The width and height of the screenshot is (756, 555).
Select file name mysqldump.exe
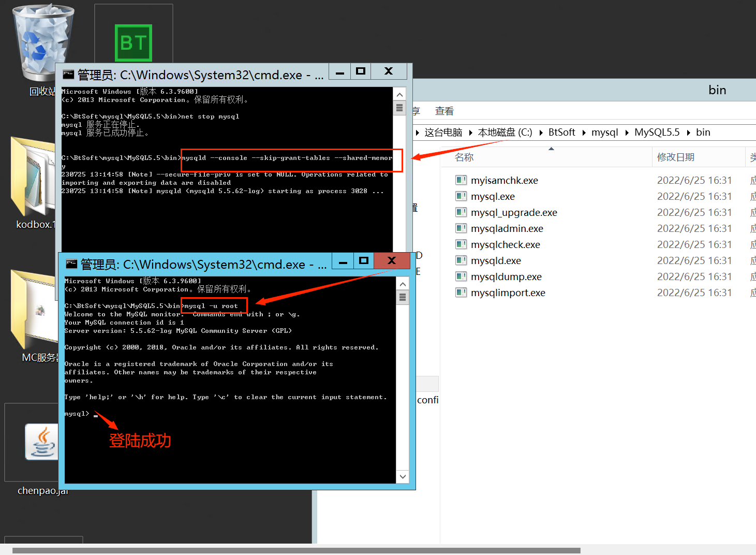pos(506,276)
